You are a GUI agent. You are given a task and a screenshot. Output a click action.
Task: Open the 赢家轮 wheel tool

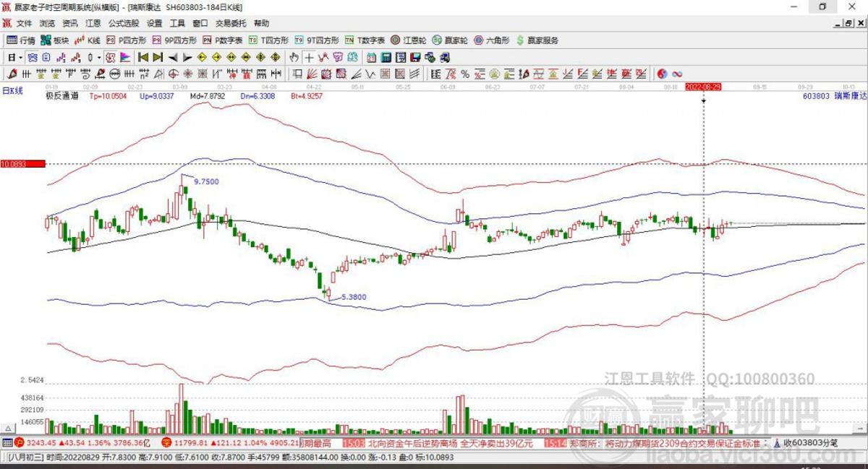[451, 40]
